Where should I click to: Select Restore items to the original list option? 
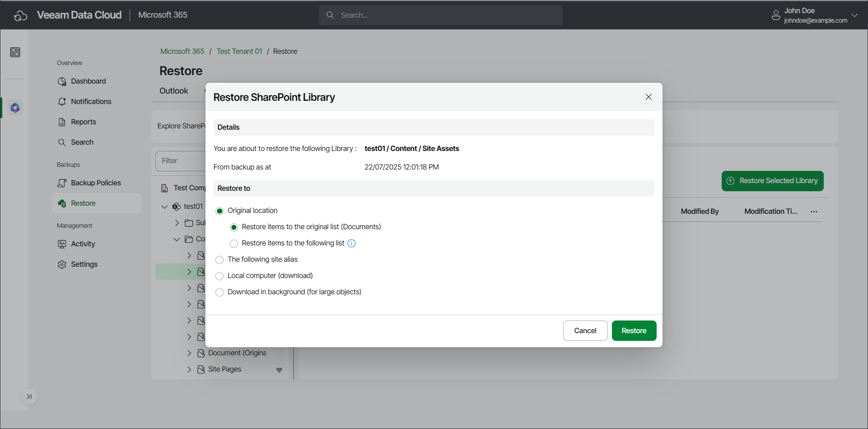234,227
